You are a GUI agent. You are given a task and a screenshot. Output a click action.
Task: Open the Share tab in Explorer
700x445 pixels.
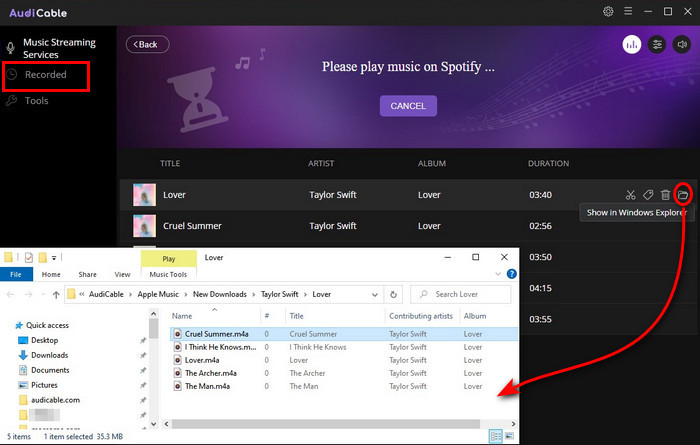point(88,274)
